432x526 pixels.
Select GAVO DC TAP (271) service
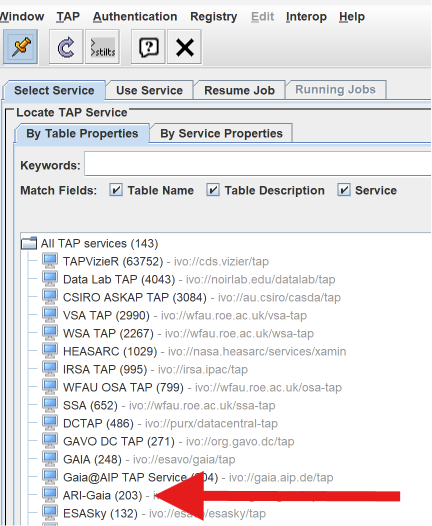pos(119,441)
